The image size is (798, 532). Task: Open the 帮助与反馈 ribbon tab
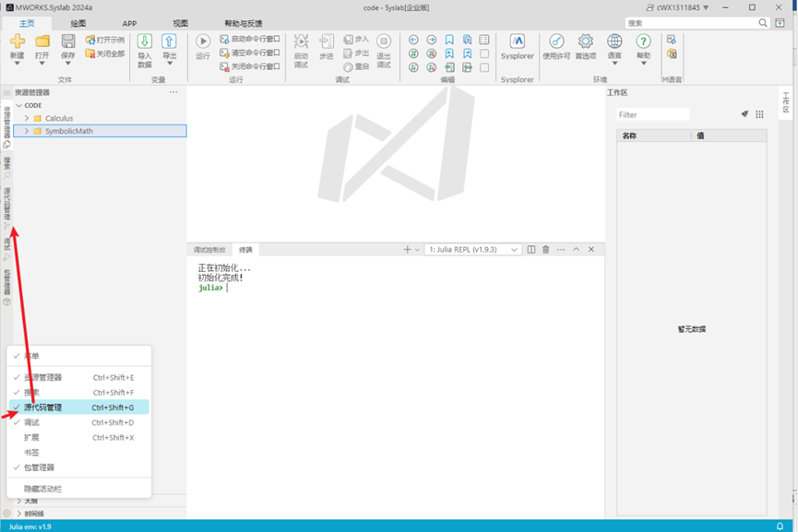click(244, 23)
